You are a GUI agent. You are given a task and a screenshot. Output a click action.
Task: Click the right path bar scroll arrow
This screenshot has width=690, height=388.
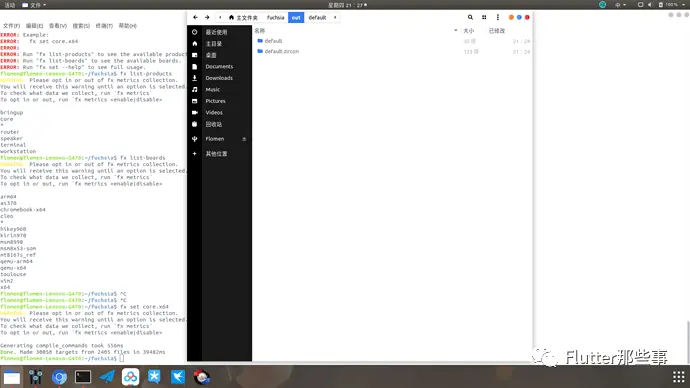[x=335, y=17]
